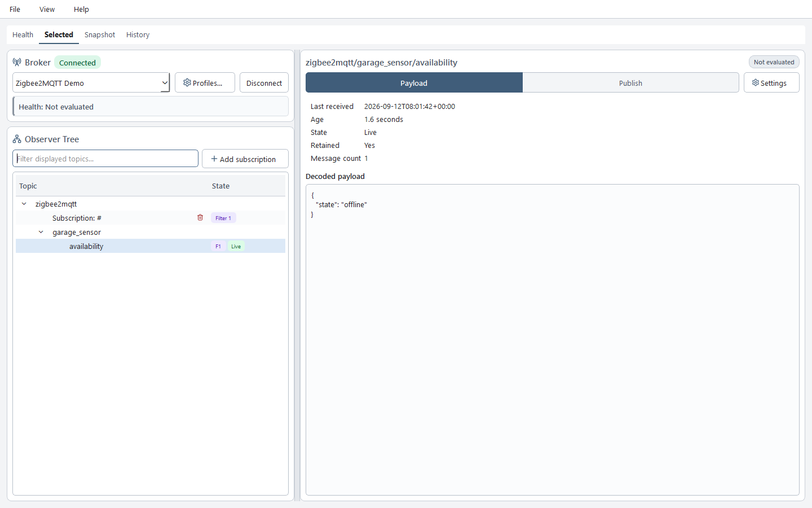
Task: Select the availability topic row
Action: (x=151, y=246)
